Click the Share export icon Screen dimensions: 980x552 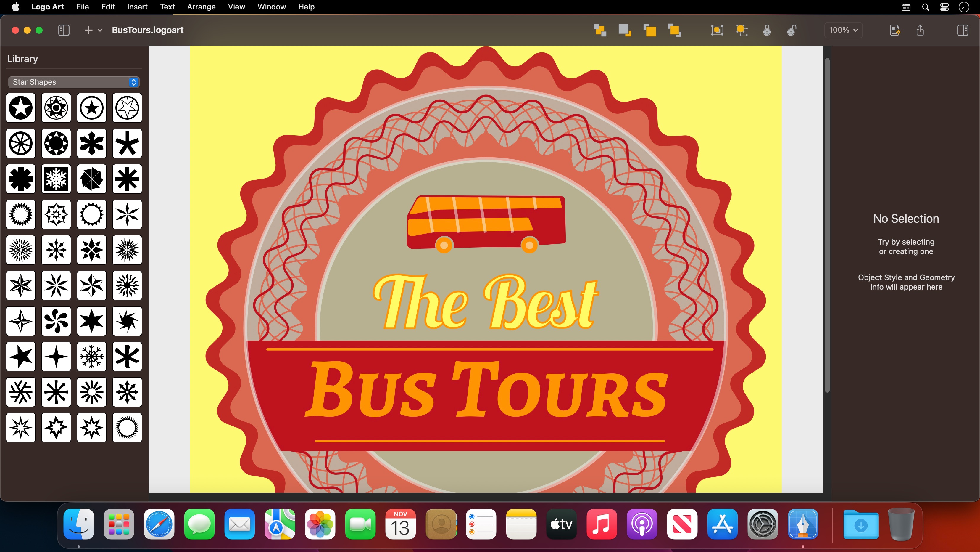(920, 30)
